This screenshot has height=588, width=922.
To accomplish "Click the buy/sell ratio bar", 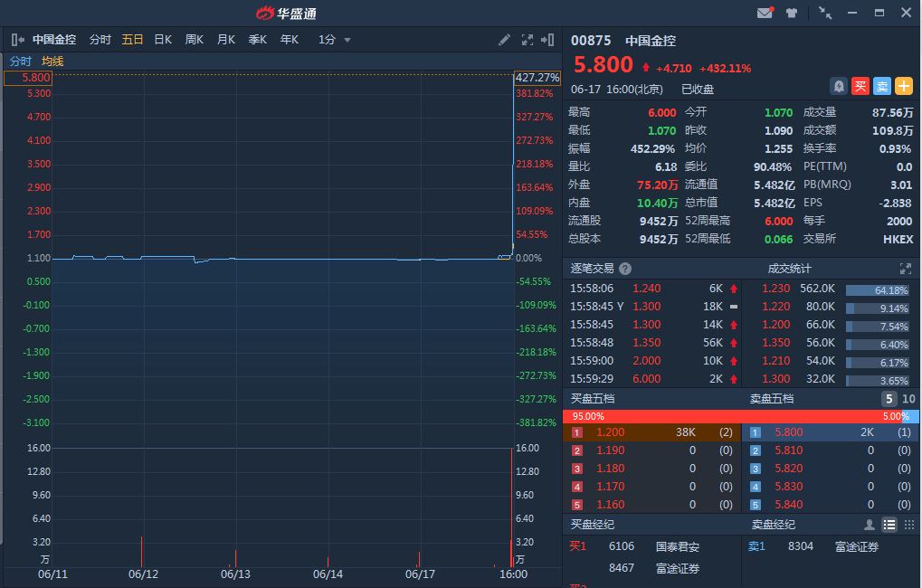I will [x=740, y=416].
